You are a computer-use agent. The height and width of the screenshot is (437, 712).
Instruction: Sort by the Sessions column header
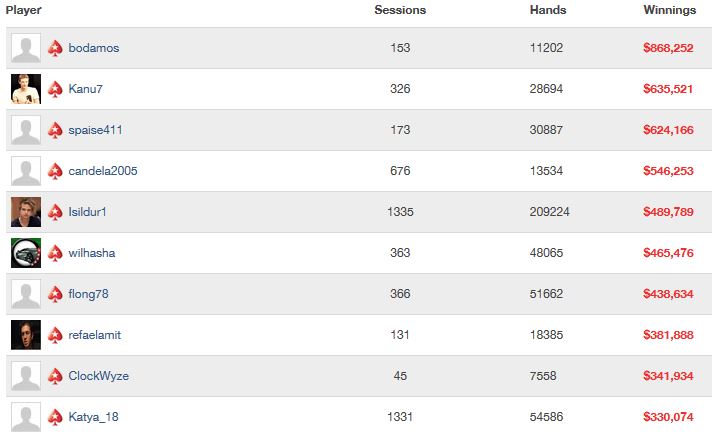pyautogui.click(x=400, y=10)
